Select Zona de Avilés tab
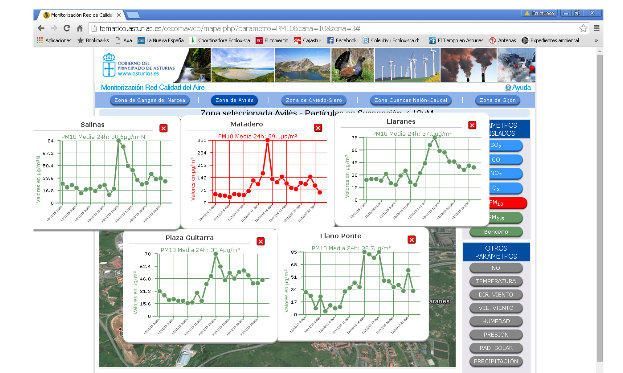Screen dimensions: 623x373 point(234,100)
